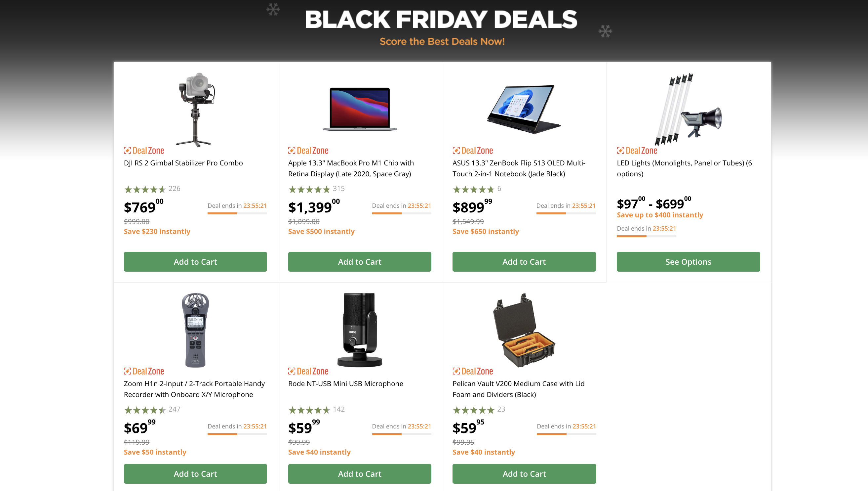Viewport: 868px width, 491px height.
Task: Click the Pelican case product thumbnail
Action: point(524,330)
